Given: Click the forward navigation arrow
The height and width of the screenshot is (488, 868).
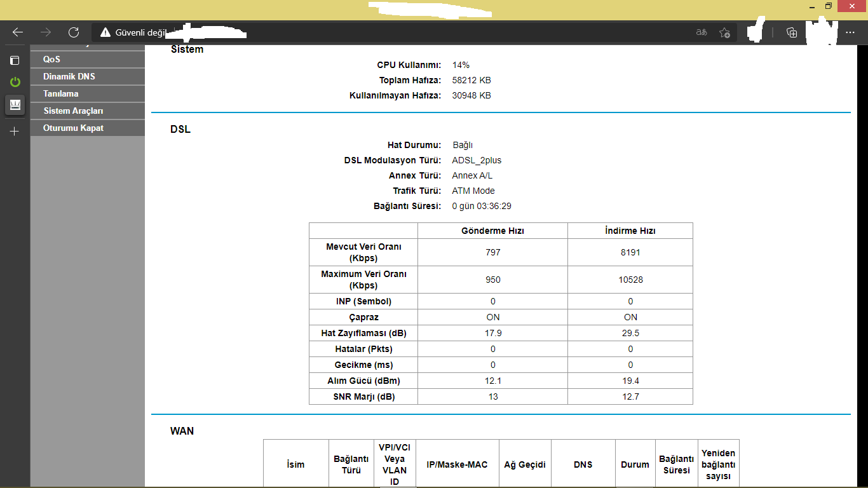Looking at the screenshot, I should (46, 32).
